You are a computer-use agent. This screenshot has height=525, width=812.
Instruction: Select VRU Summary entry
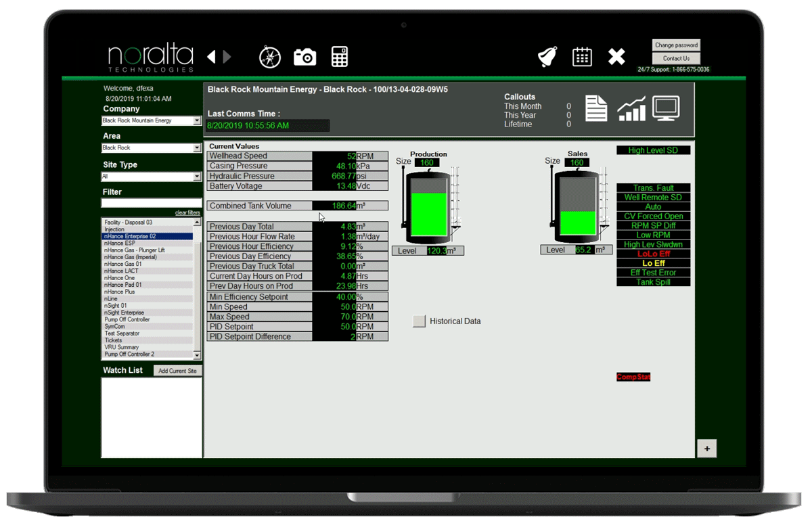[x=148, y=347]
